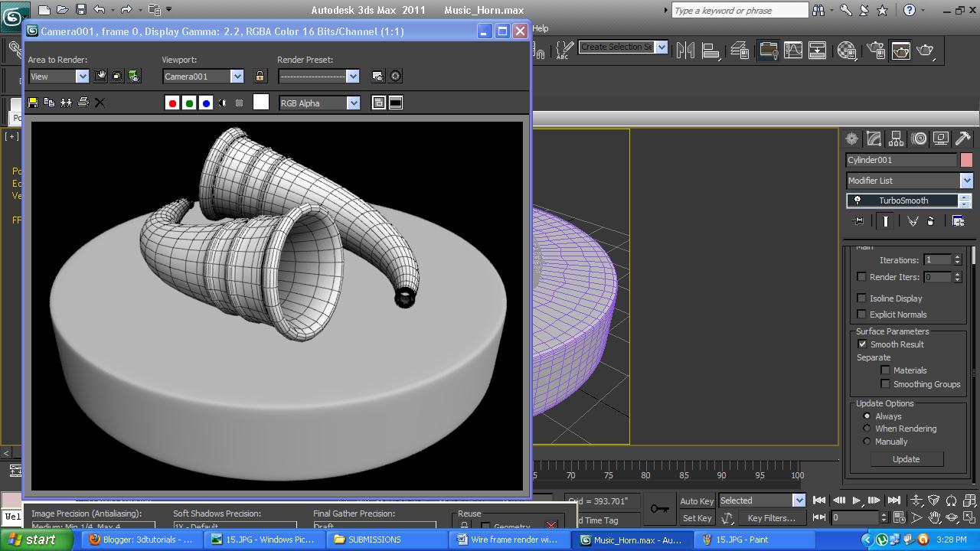Image resolution: width=980 pixels, height=551 pixels.
Task: Click the Print Image icon
Action: [x=83, y=102]
